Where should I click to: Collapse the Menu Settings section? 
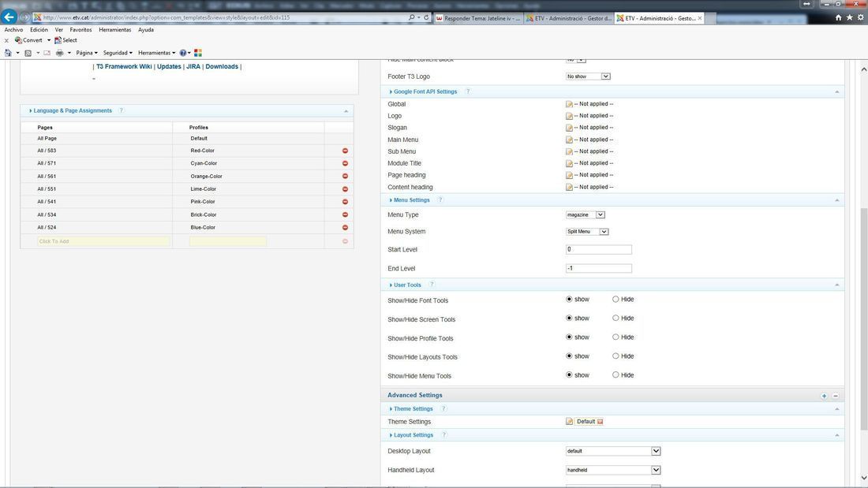pos(837,200)
